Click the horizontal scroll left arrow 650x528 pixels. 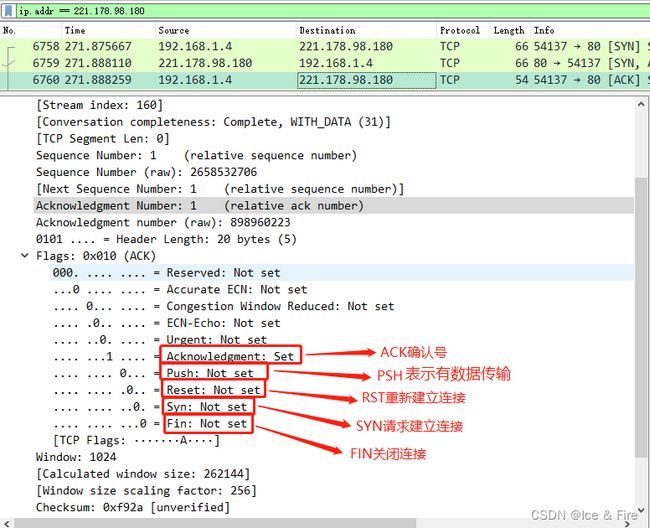pos(6,523)
